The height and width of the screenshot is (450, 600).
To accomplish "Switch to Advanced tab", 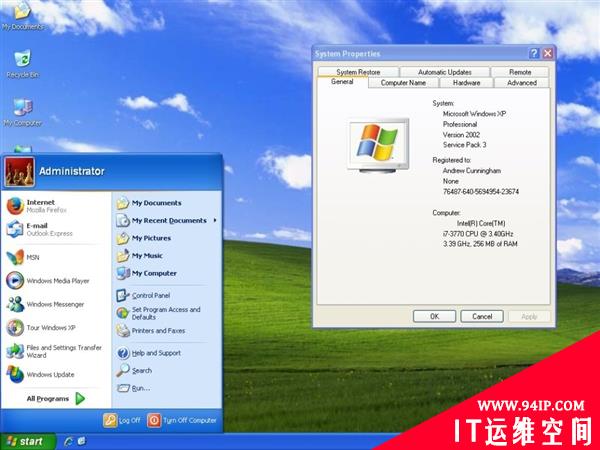I will 522,83.
